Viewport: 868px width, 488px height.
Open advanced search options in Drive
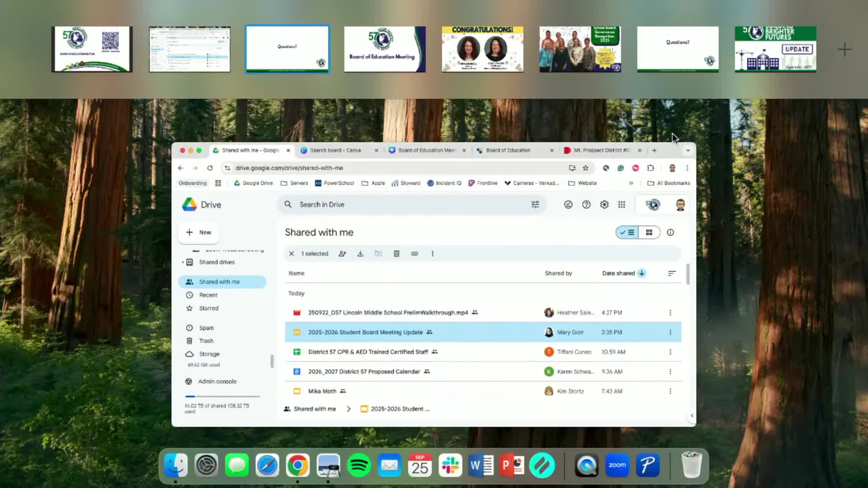tap(535, 205)
